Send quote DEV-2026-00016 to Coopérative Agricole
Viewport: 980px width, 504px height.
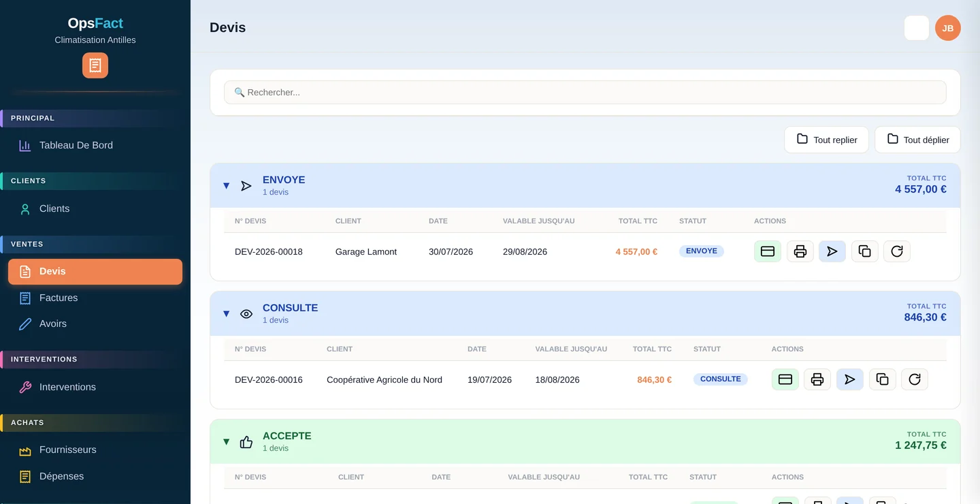coord(850,379)
